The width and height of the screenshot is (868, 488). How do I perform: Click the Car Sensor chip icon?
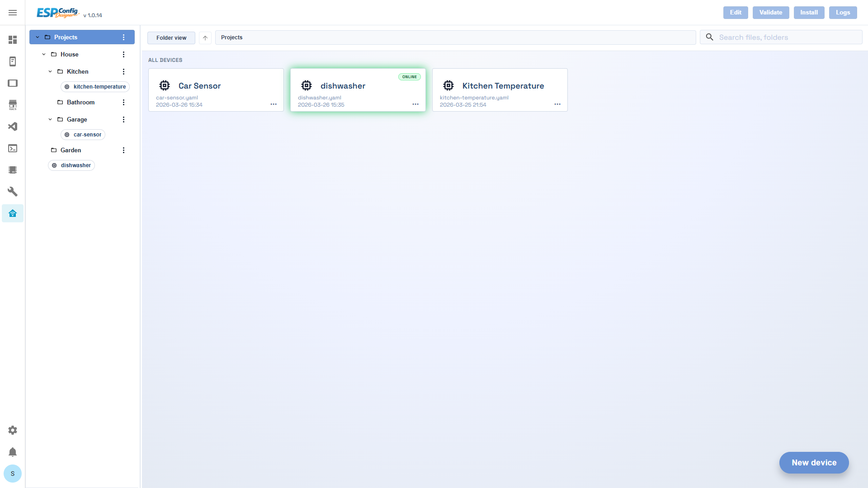165,85
